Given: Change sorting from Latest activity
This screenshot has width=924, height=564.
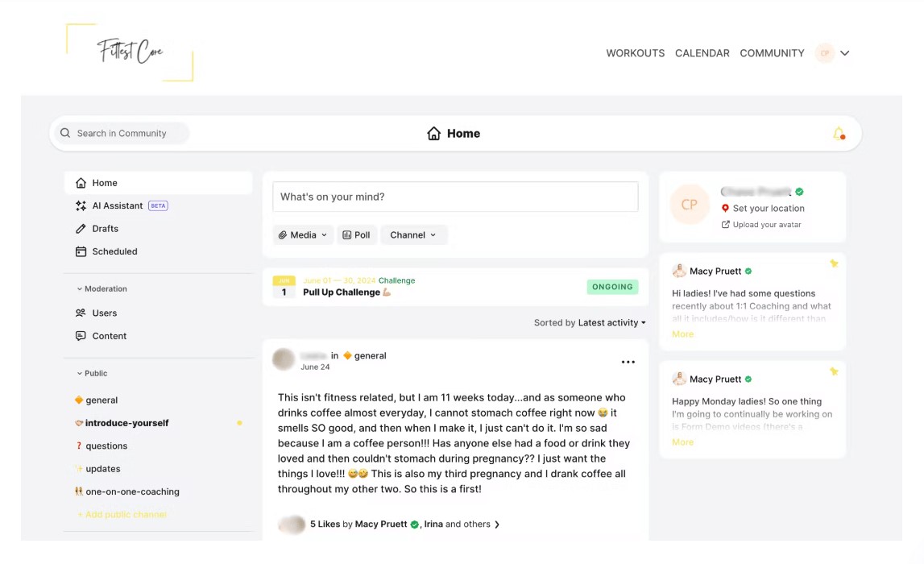Looking at the screenshot, I should (611, 323).
